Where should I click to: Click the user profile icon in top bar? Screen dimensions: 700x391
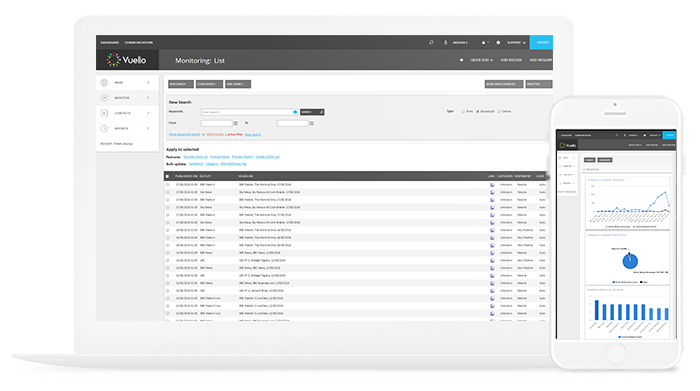coord(446,42)
